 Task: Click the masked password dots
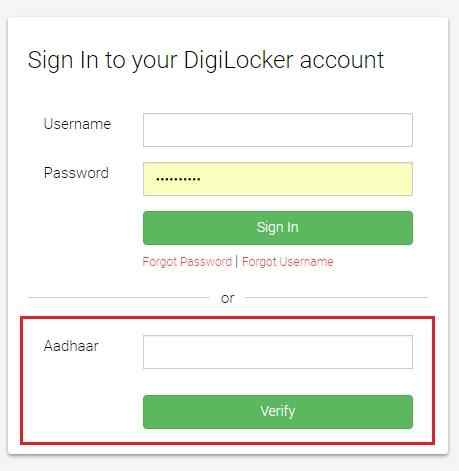178,179
